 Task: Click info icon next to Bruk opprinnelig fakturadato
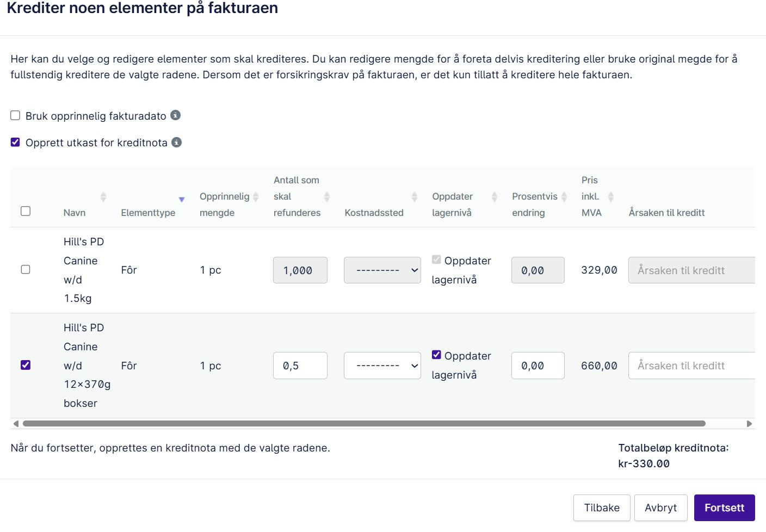click(175, 115)
